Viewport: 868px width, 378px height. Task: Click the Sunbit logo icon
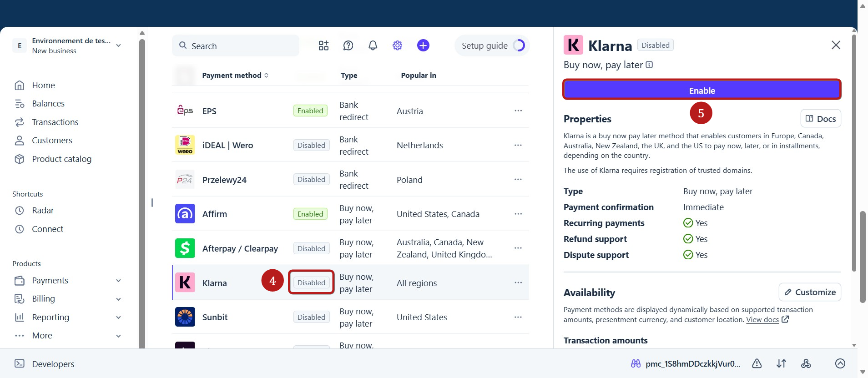pyautogui.click(x=185, y=317)
